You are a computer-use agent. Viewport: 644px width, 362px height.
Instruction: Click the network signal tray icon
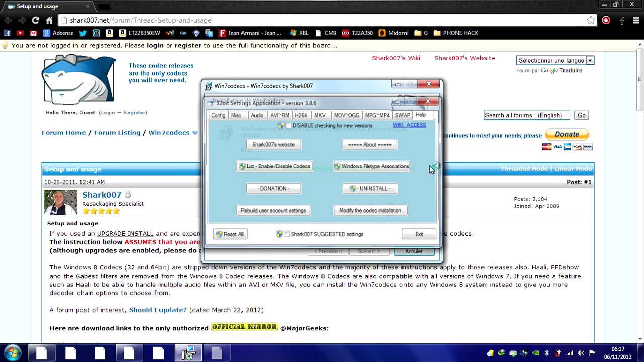[570, 353]
